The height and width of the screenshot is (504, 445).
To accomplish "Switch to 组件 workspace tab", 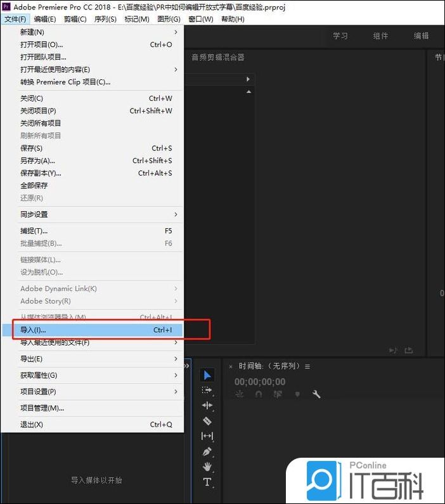I will point(381,36).
